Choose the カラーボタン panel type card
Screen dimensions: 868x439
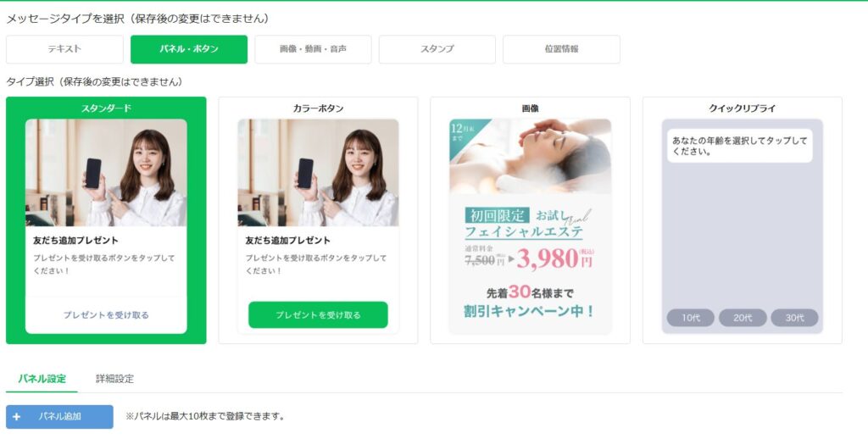coord(319,220)
